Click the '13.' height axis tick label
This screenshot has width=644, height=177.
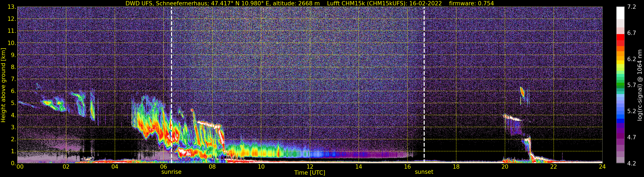12,7
